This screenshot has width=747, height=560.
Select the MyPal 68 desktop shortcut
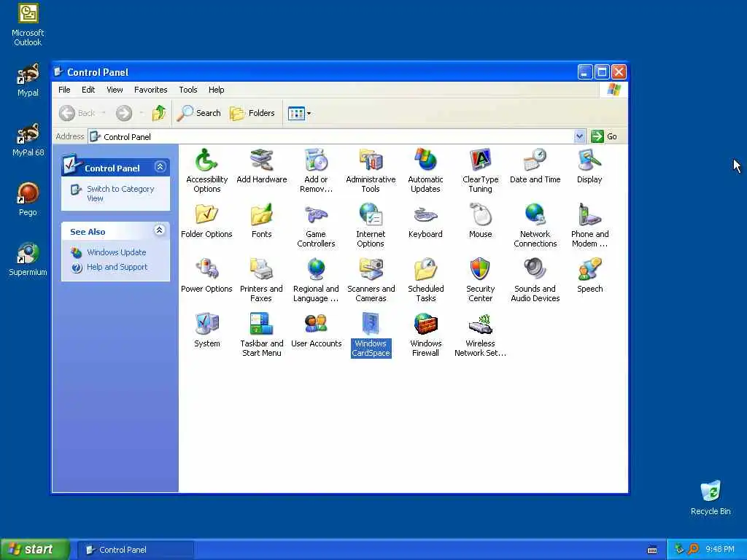pos(28,139)
